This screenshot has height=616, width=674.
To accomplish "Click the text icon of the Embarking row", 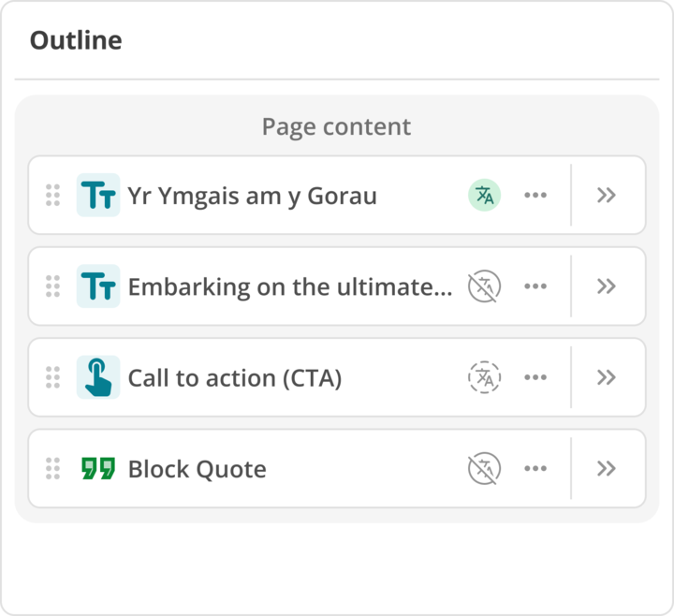I will point(98,286).
